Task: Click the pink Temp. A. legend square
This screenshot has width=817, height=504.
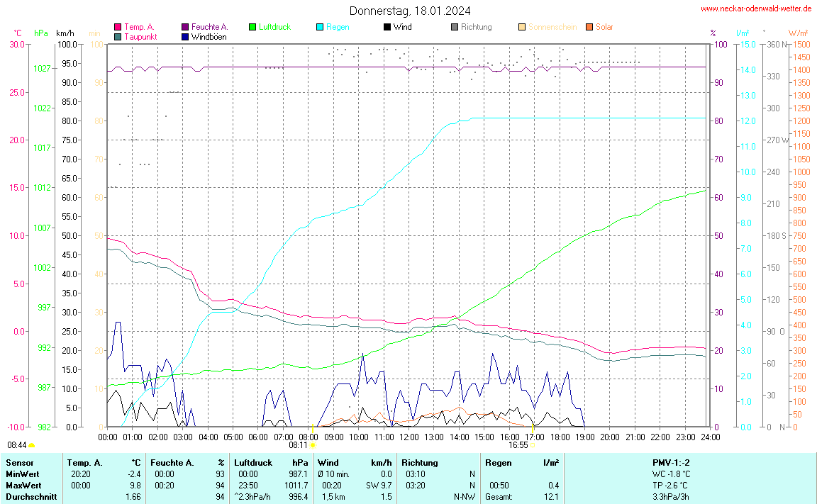Action: coord(118,27)
